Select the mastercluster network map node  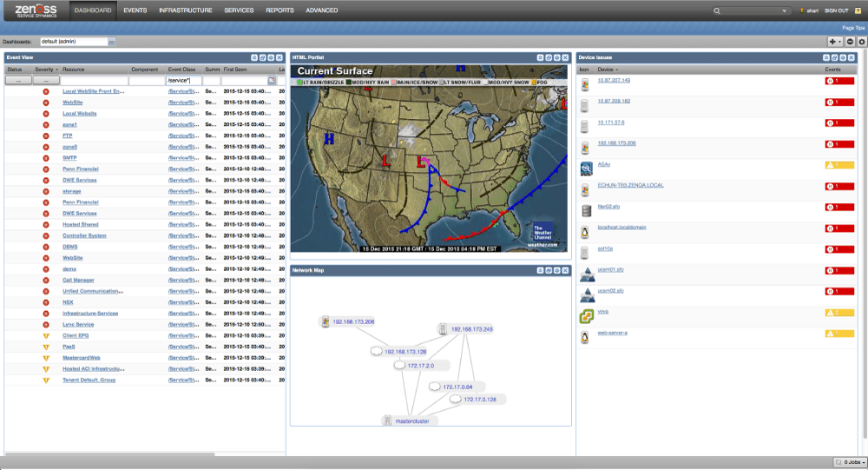coord(409,420)
